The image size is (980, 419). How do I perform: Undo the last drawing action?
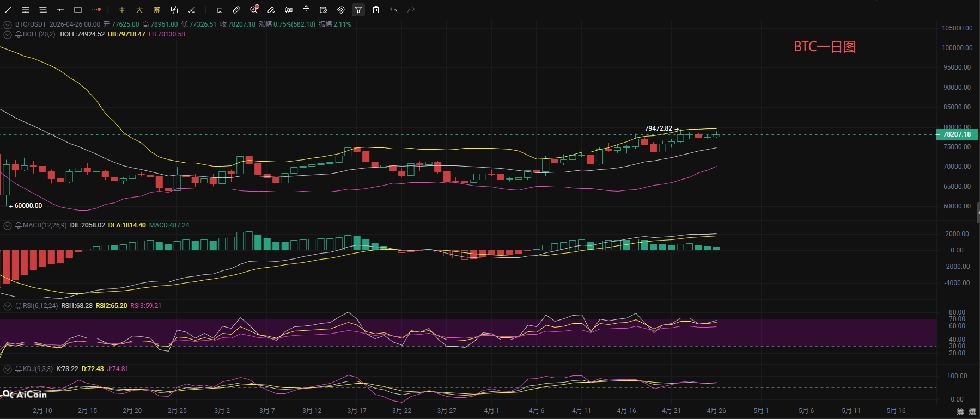pos(393,10)
